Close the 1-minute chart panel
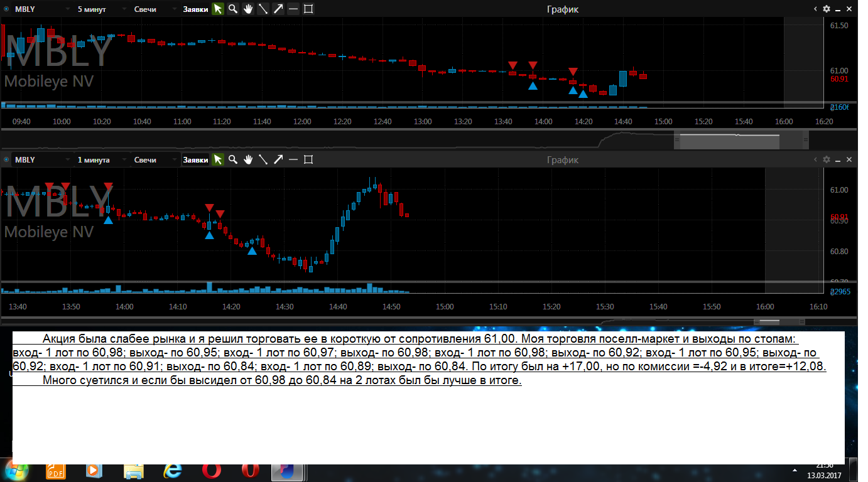 (x=849, y=159)
